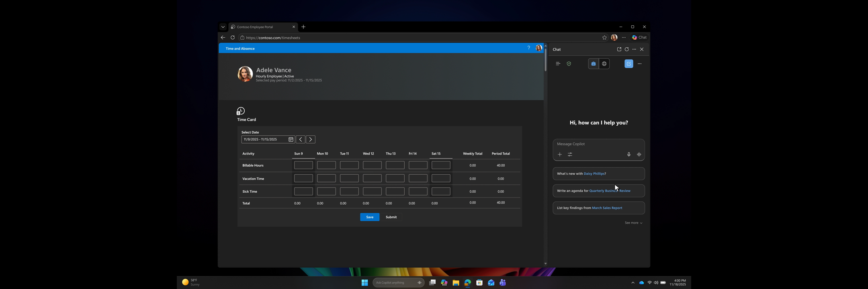Click the green shield protection icon
The height and width of the screenshot is (289, 868).
569,63
